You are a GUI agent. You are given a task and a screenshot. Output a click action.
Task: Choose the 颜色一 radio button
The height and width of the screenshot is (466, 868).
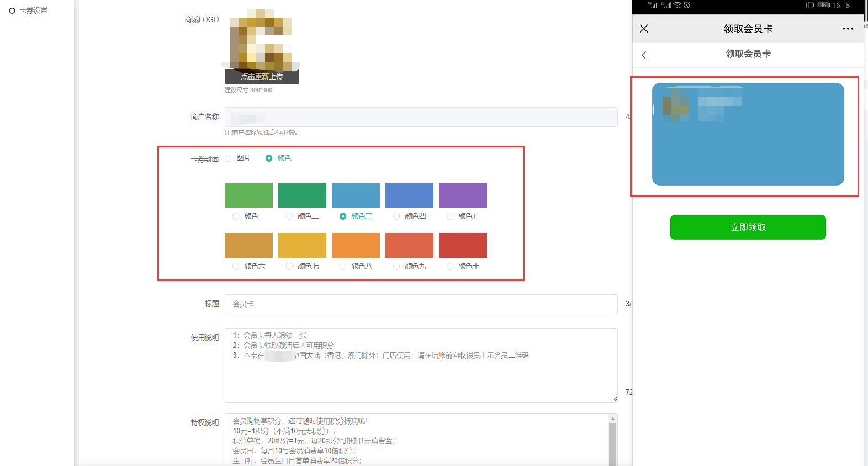(236, 216)
